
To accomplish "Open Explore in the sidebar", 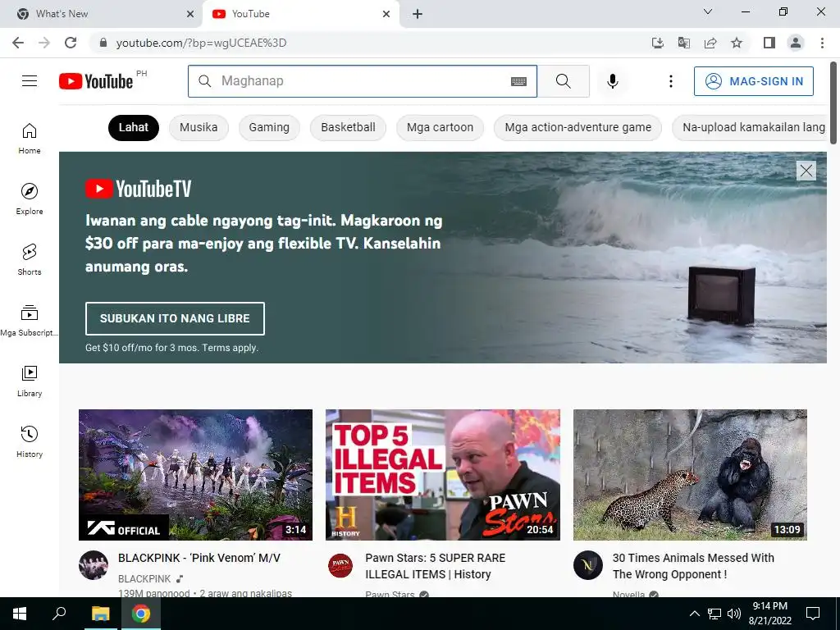I will pyautogui.click(x=30, y=199).
